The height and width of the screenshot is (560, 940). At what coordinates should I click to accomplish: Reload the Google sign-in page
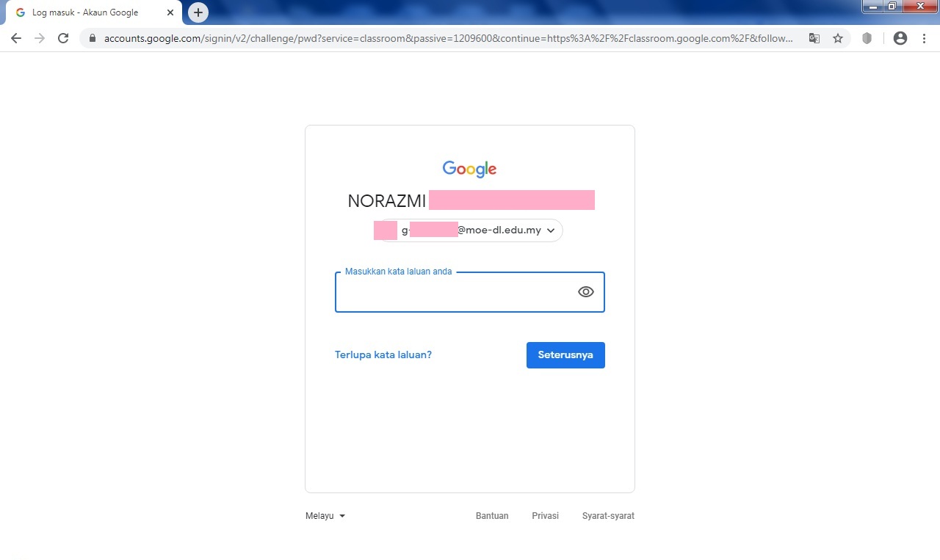tap(63, 38)
